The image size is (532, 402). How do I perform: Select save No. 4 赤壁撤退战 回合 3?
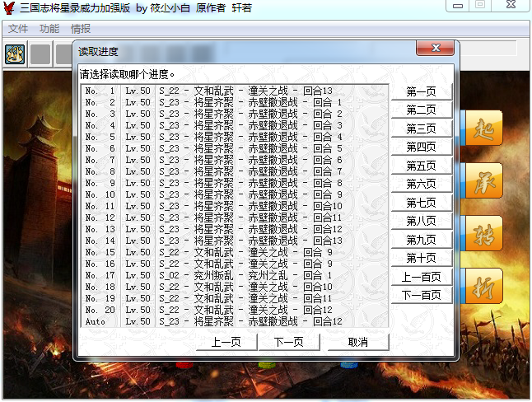[x=235, y=125]
